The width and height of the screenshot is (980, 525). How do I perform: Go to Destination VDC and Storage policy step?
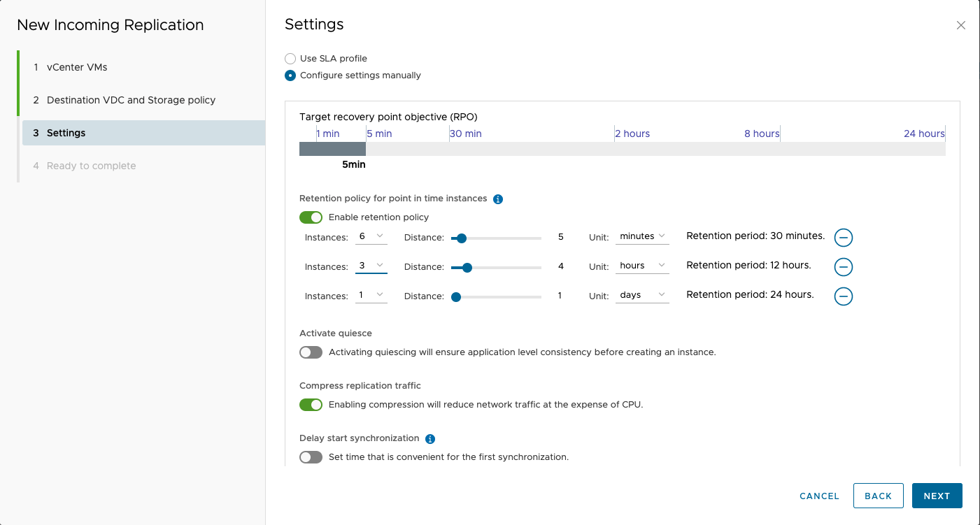pos(131,100)
